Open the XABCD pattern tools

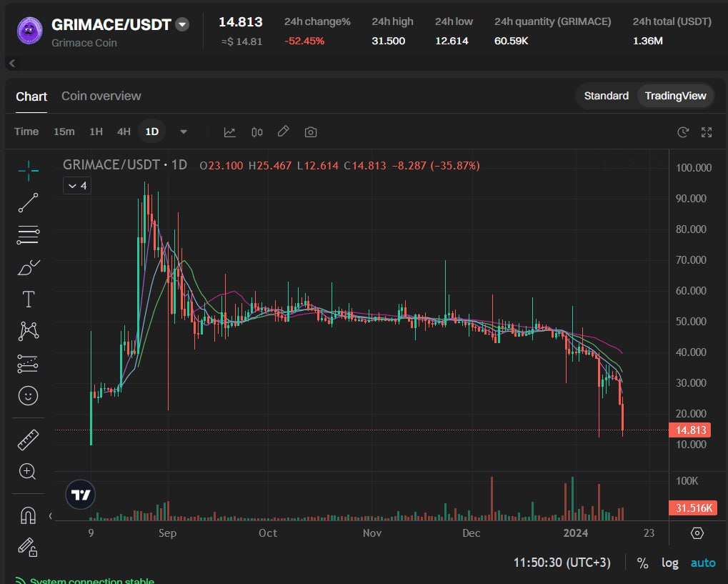pos(29,331)
